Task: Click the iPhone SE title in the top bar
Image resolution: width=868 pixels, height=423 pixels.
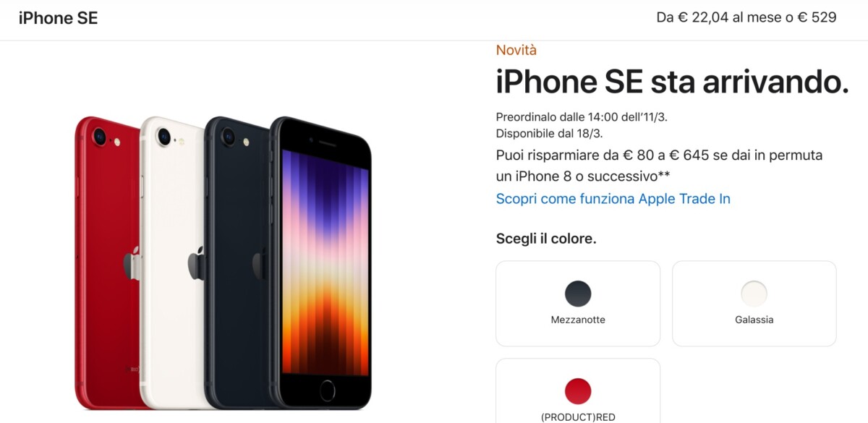Action: (59, 18)
